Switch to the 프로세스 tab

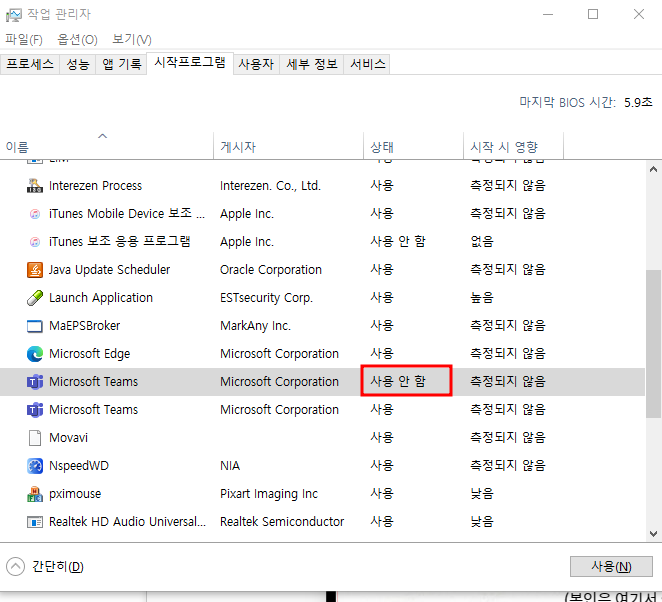tap(30, 64)
